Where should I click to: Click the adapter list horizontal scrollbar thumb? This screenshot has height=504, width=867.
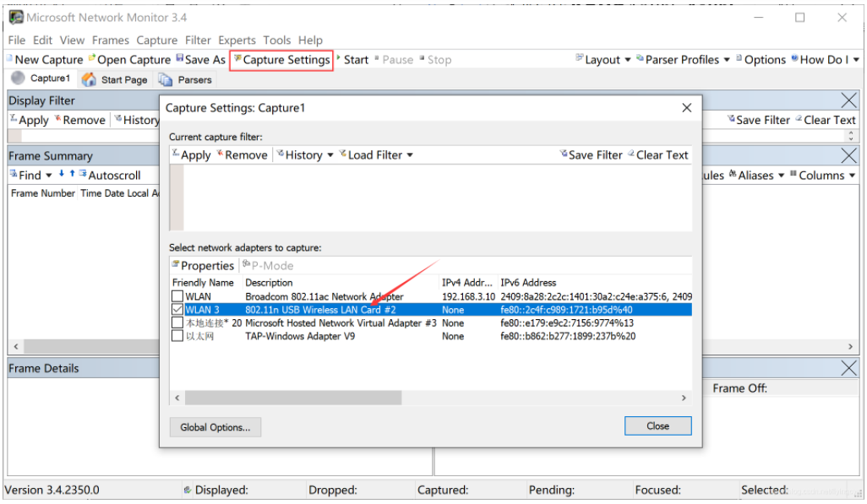coord(293,398)
